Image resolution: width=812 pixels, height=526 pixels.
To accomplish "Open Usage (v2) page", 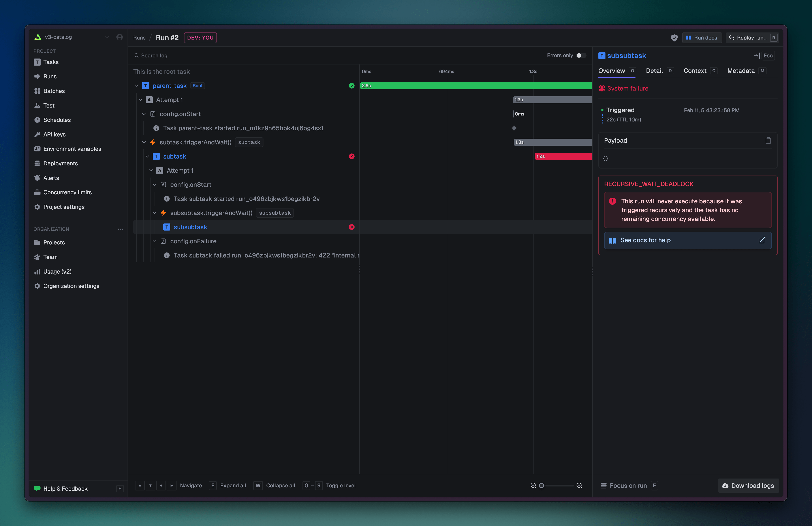I will (x=53, y=272).
